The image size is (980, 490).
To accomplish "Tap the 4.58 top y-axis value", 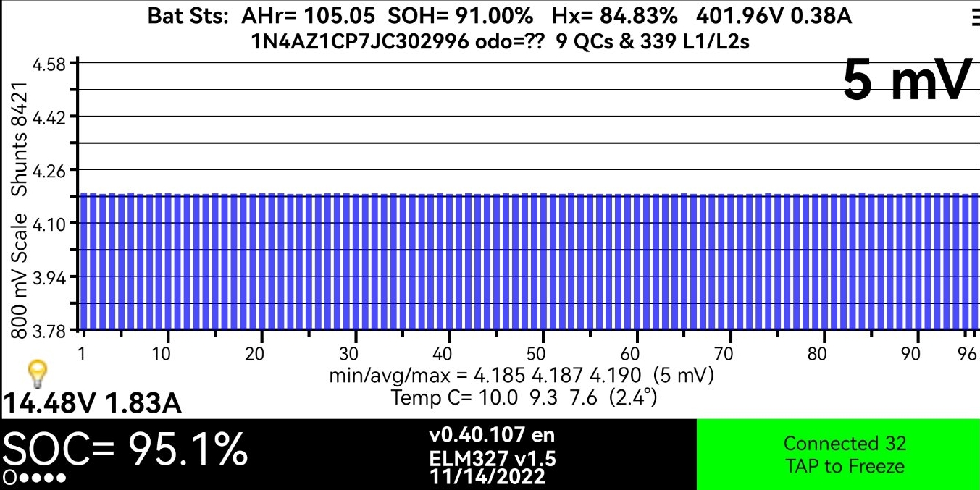I will 49,64.
